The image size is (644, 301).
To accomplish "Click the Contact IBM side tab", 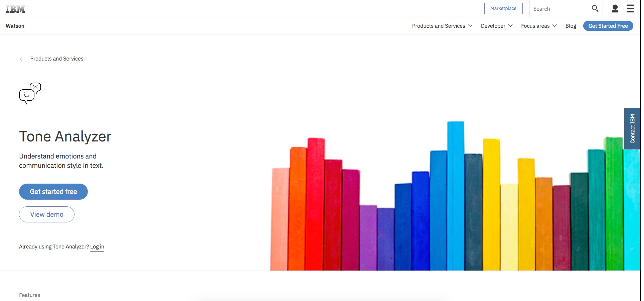I will (632, 129).
